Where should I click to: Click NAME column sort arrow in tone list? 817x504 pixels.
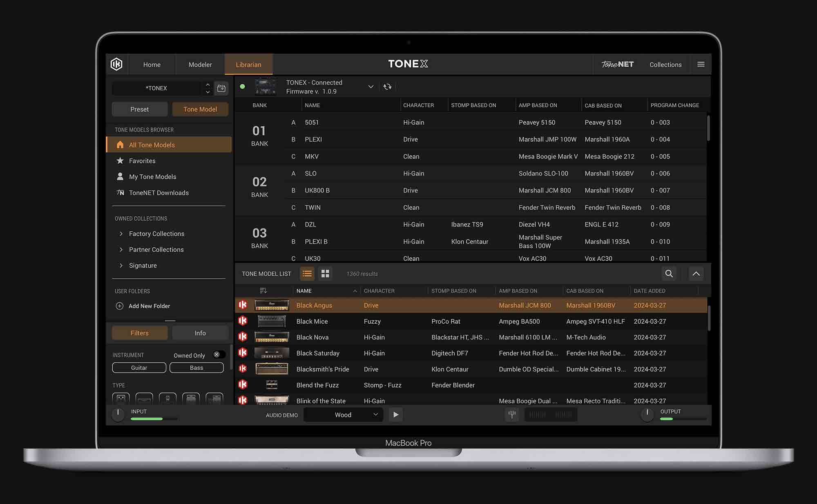click(x=355, y=291)
